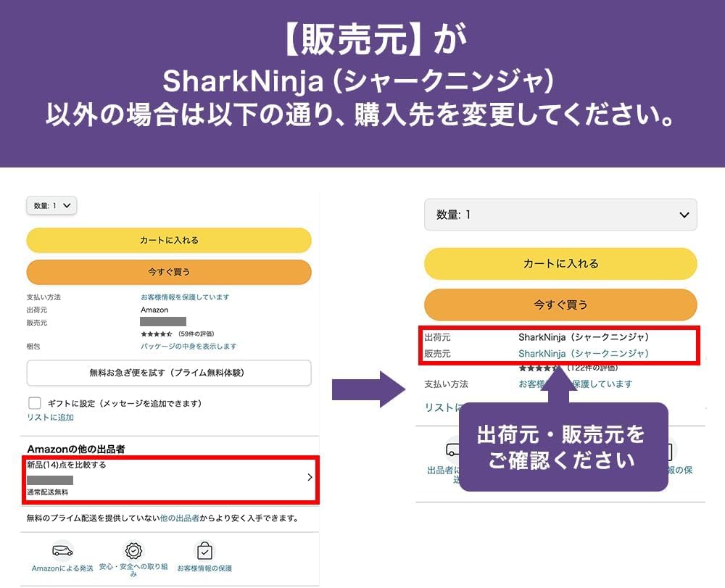Open the wide 数量: 1 dropdown on right

click(560, 215)
